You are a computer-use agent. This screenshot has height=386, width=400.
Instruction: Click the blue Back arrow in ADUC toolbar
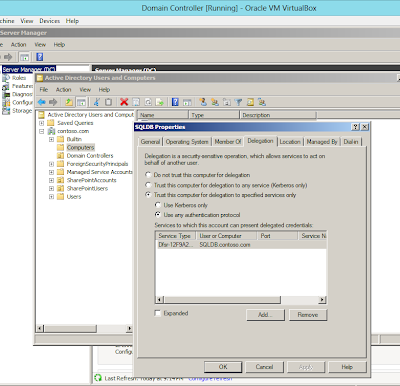42,102
